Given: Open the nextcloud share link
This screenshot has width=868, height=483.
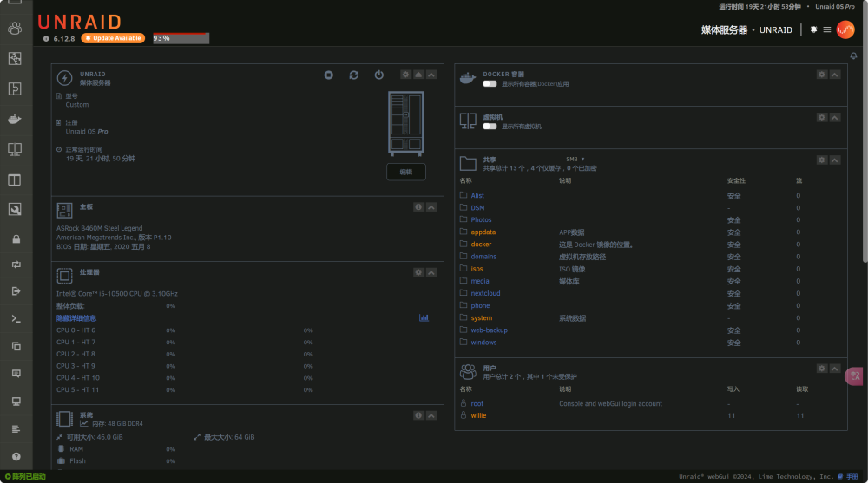Looking at the screenshot, I should pos(485,293).
